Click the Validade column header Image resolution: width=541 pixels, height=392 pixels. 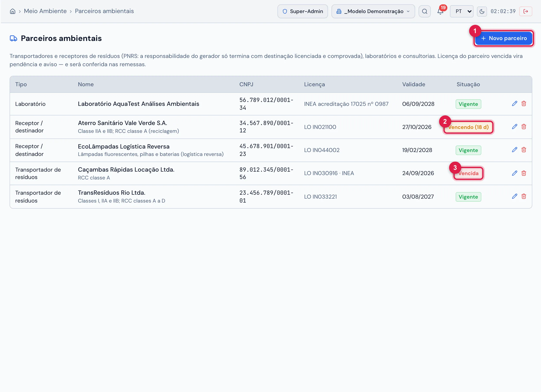[x=414, y=84]
